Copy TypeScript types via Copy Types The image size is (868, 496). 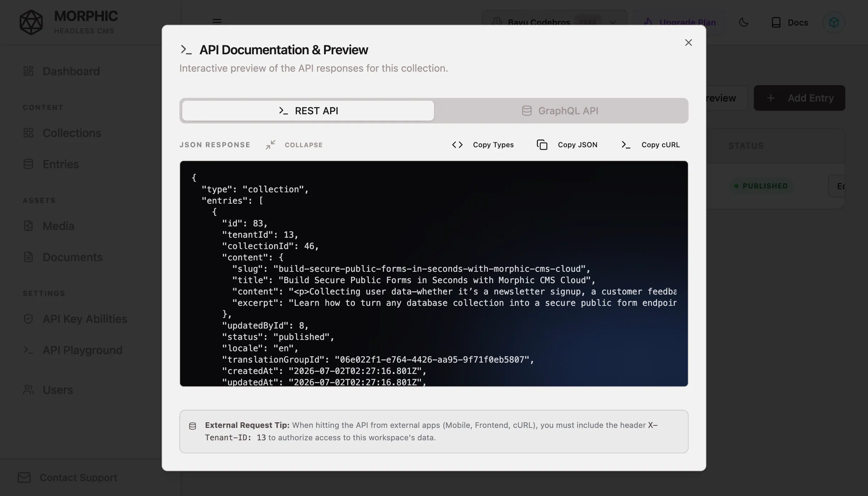coord(483,145)
